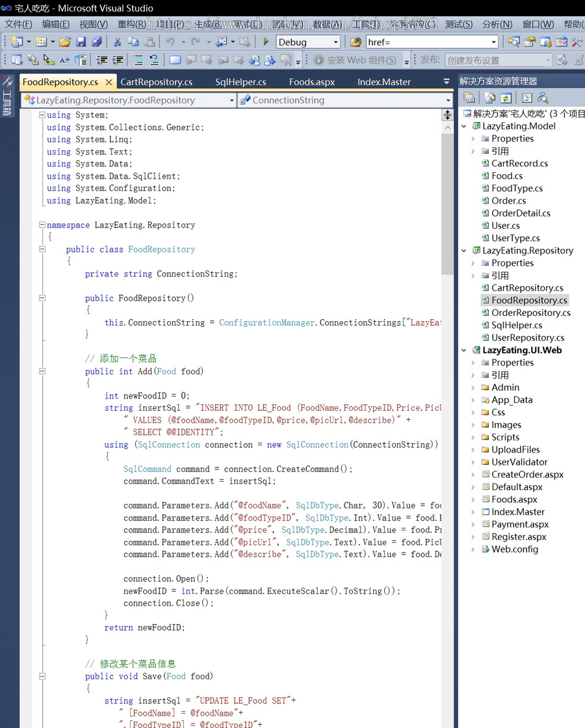Collapse the LazyEating.Repository project node

[464, 251]
